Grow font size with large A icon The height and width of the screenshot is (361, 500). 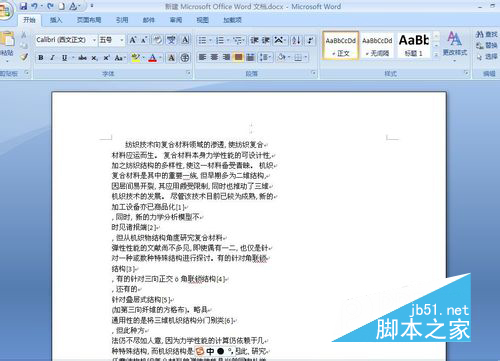pyautogui.click(x=133, y=40)
